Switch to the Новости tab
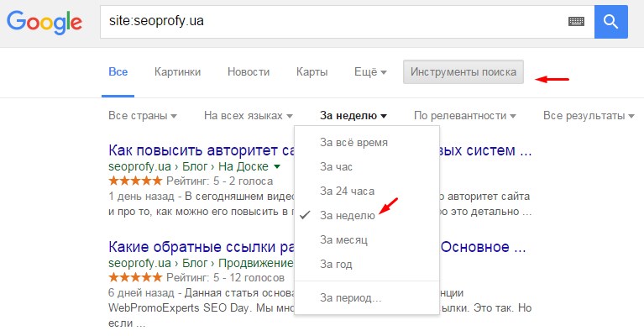Screen dimensions: 644x336 pos(249,72)
